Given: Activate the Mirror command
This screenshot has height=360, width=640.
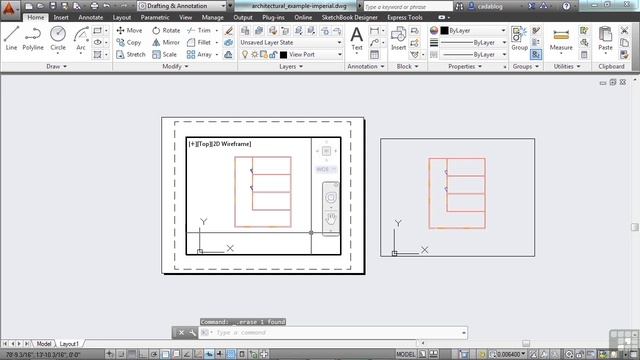Looking at the screenshot, I should pyautogui.click(x=166, y=42).
